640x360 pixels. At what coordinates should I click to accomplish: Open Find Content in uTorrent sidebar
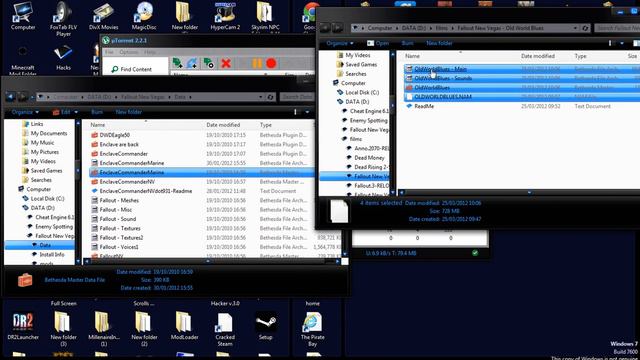[132, 69]
